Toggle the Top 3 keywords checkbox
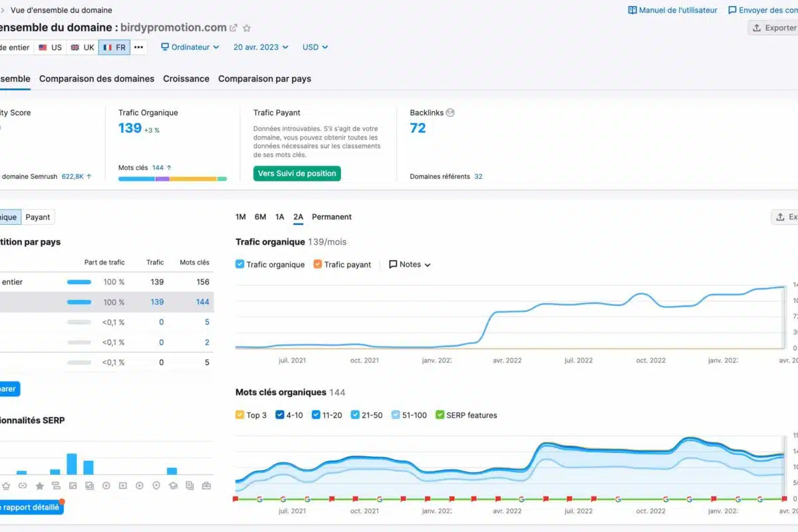This screenshot has height=532, width=798. [x=240, y=415]
